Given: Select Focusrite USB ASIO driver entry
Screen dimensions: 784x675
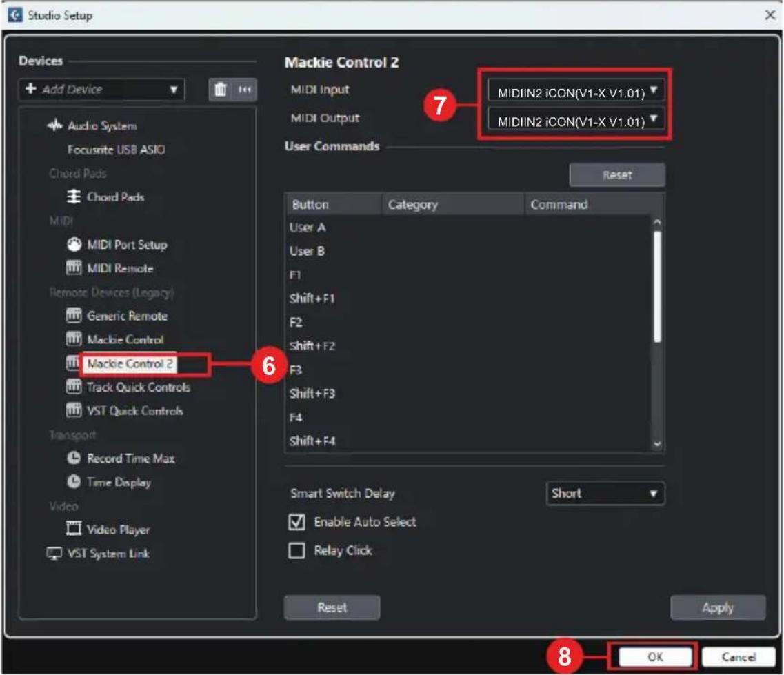Looking at the screenshot, I should [117, 150].
